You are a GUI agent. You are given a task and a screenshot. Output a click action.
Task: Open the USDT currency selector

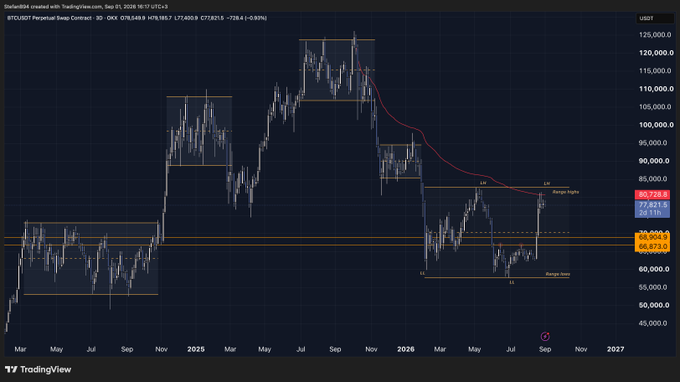pyautogui.click(x=655, y=18)
